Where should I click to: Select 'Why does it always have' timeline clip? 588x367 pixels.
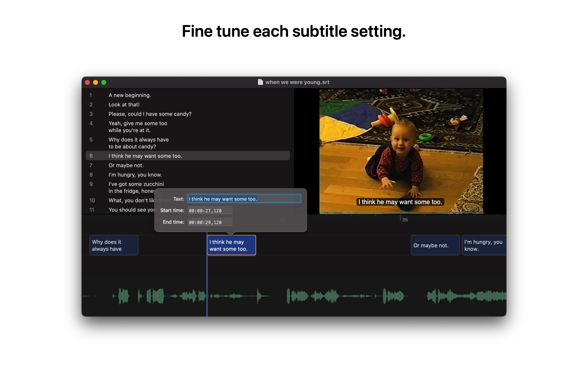tap(114, 245)
